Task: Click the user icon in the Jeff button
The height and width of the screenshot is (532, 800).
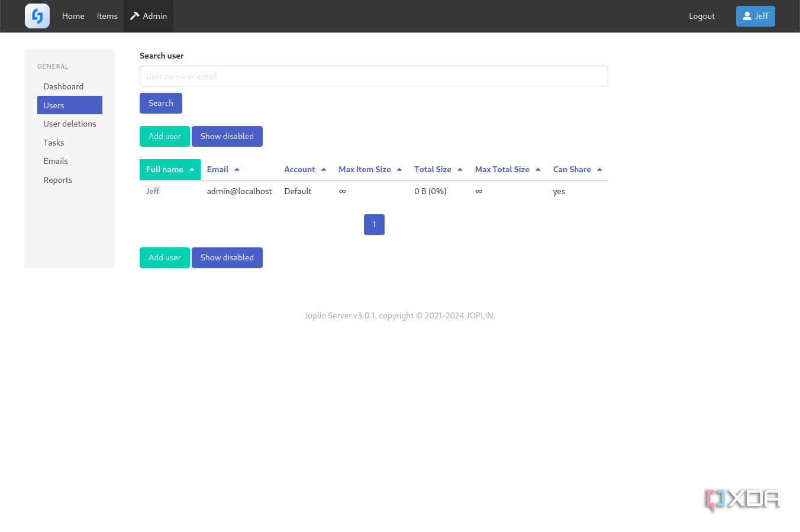Action: tap(747, 16)
